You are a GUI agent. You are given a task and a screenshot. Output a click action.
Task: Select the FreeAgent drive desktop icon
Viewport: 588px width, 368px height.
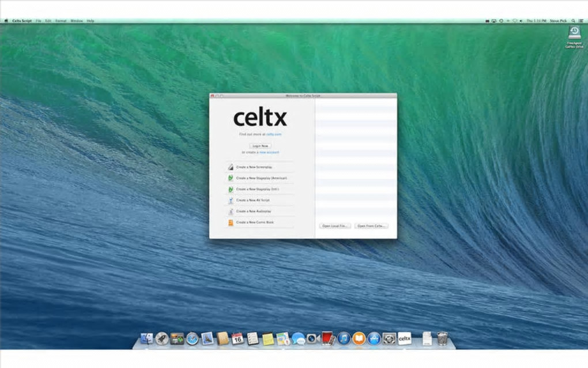pyautogui.click(x=574, y=37)
